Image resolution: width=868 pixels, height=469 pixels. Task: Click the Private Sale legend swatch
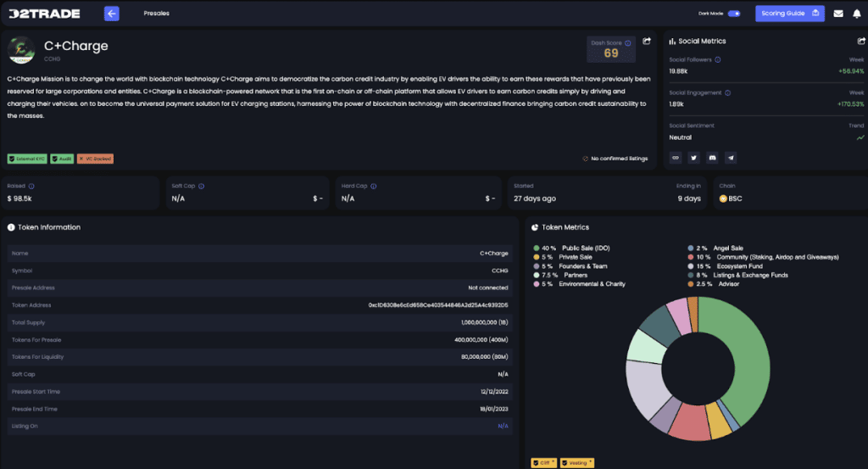click(537, 257)
